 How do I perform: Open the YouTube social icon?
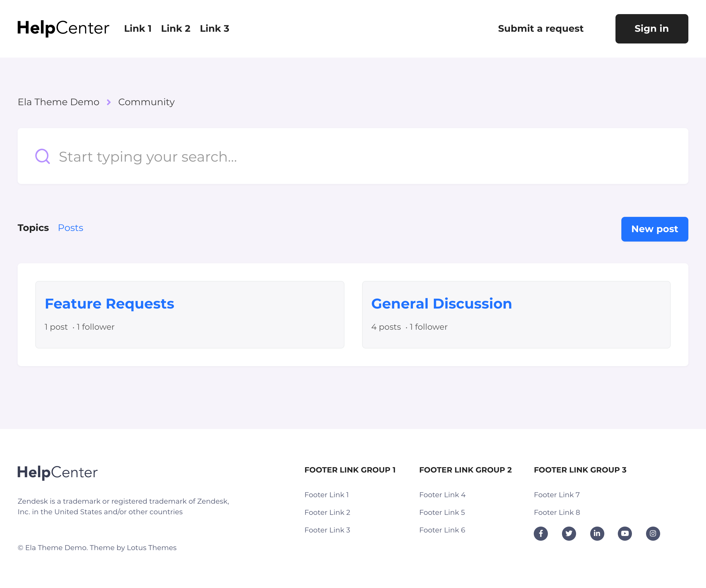(x=625, y=534)
